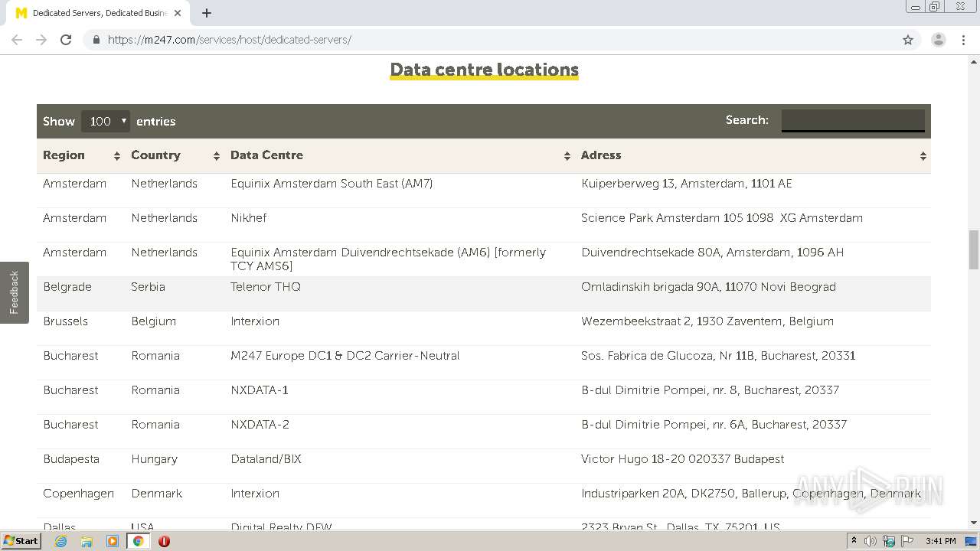Focus the table Search field
Image resolution: width=980 pixels, height=551 pixels.
[x=853, y=120]
